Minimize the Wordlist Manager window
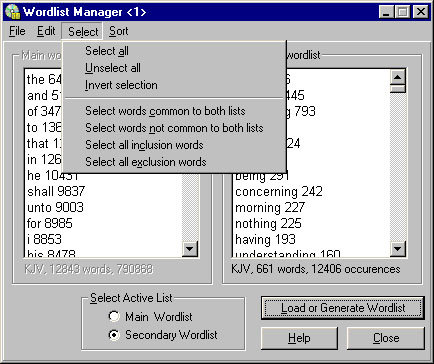434x364 pixels. (387, 12)
